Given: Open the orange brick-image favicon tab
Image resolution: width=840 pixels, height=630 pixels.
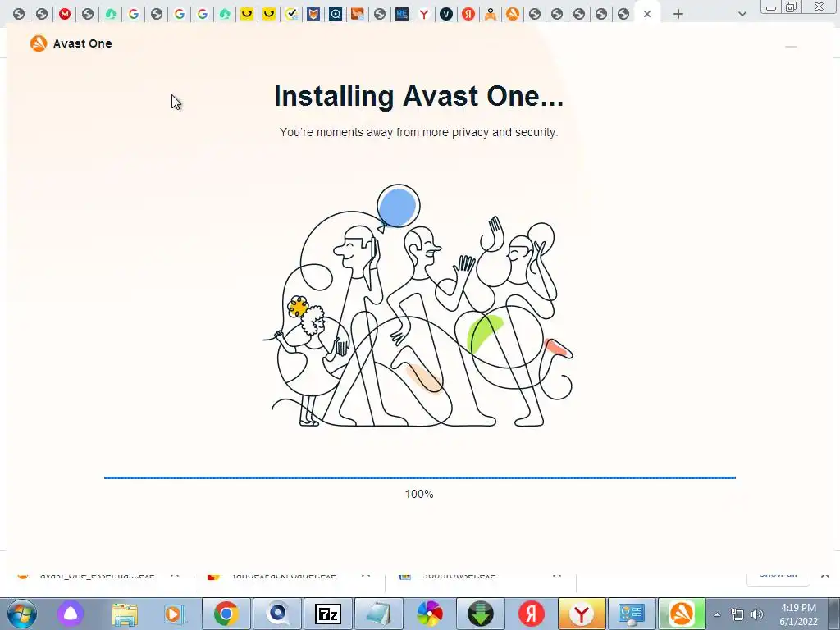Looking at the screenshot, I should (358, 15).
